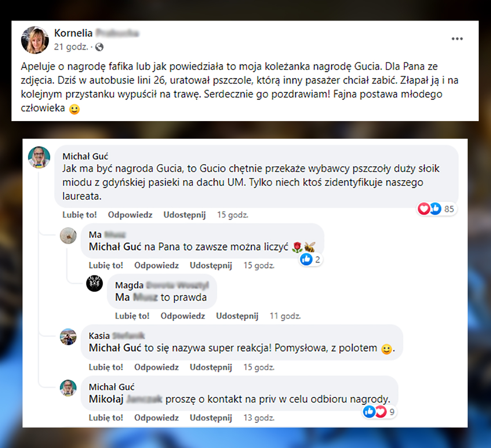Click Lubię to! under Michał Guć's first comment
The width and height of the screenshot is (491, 448).
[x=79, y=214]
